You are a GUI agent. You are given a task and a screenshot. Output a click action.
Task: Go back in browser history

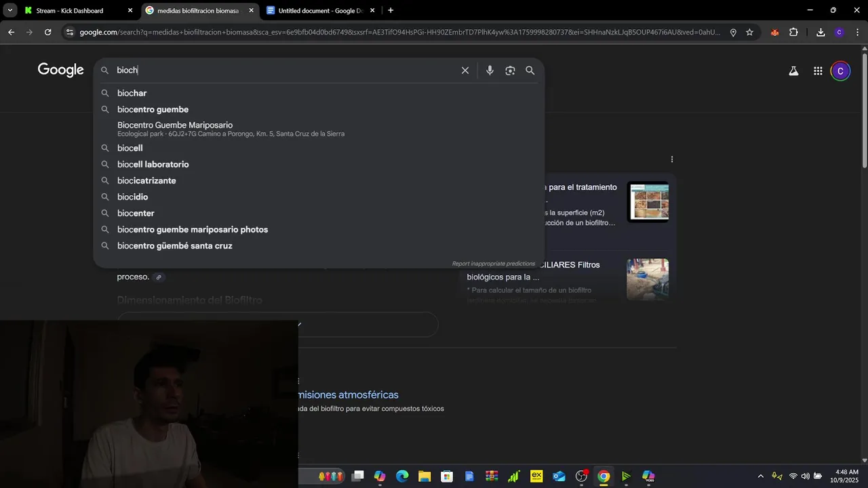(x=12, y=32)
